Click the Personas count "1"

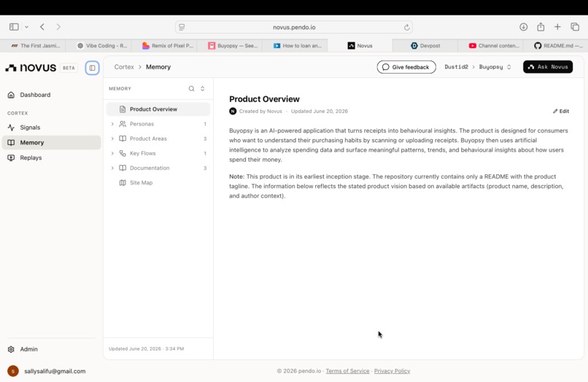[205, 124]
